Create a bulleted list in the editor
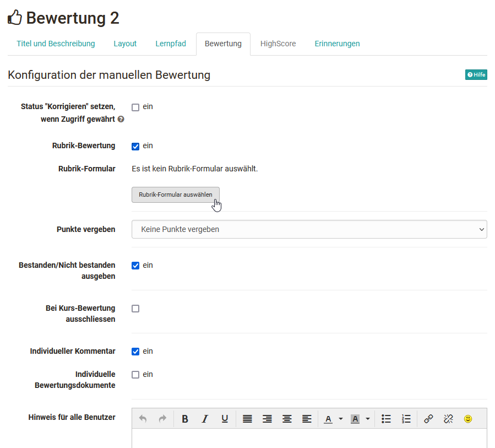 [x=386, y=419]
